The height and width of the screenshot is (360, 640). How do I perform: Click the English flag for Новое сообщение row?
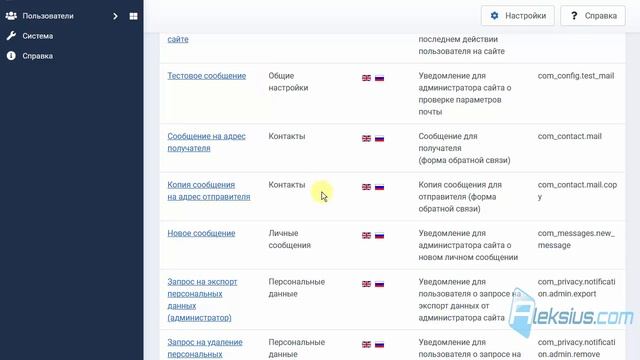click(367, 236)
